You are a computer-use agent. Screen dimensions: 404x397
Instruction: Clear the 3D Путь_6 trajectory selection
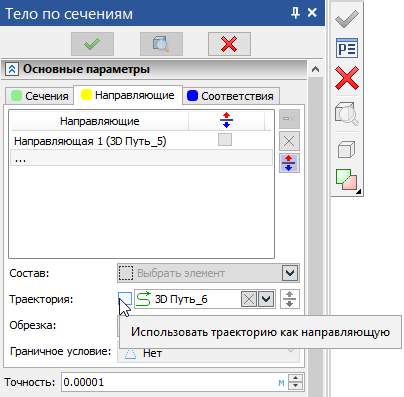[x=249, y=299]
